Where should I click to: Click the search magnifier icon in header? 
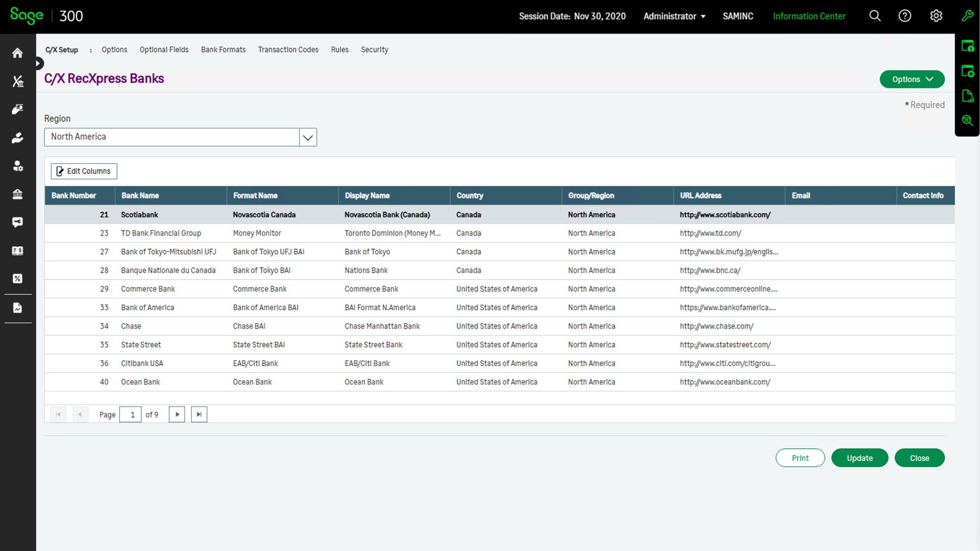click(x=875, y=16)
